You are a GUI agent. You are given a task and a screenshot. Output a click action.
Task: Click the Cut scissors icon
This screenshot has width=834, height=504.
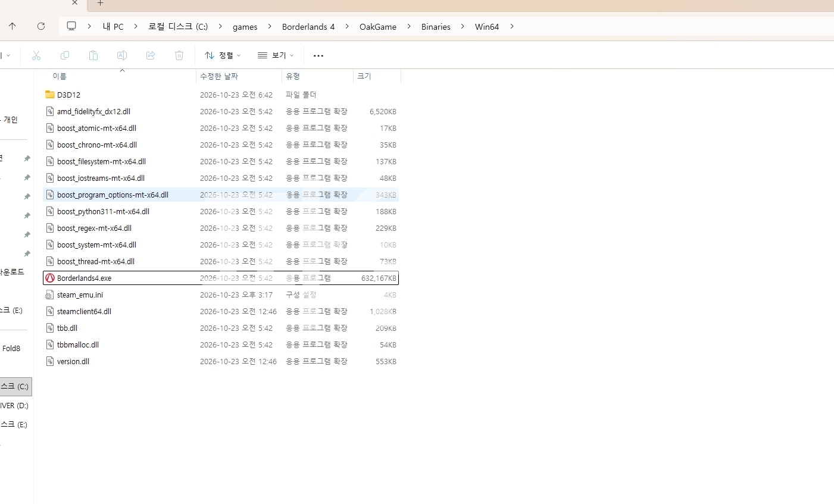coord(36,55)
